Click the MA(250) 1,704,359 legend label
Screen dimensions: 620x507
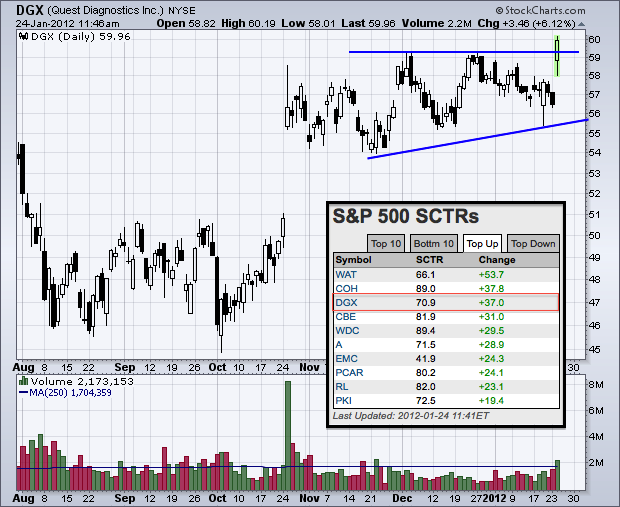click(70, 393)
